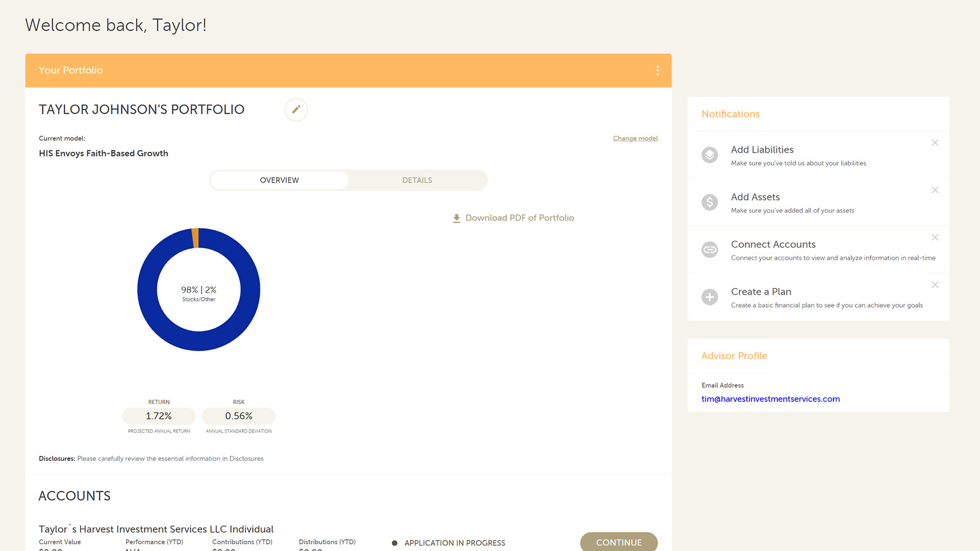Viewport: 980px width, 551px height.
Task: Click Taylor's Harvest Investment Services LLC Individual account
Action: coord(156,529)
